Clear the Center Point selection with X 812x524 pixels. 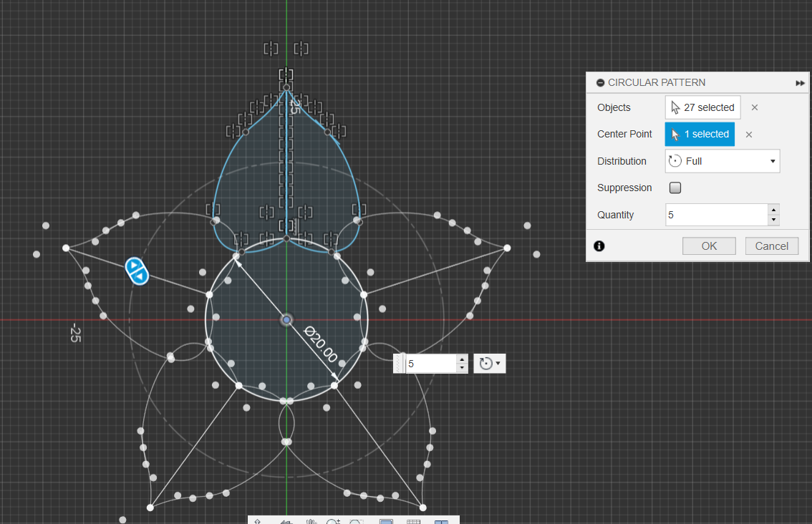click(748, 135)
